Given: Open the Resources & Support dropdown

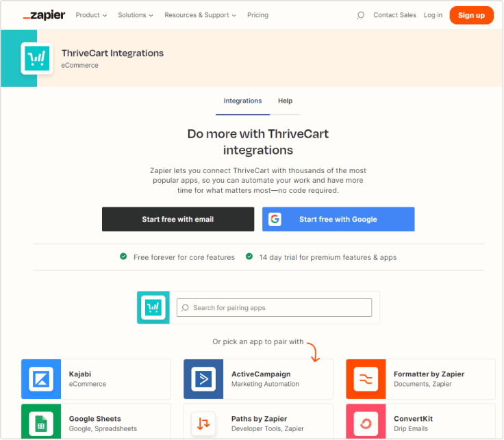Looking at the screenshot, I should tap(200, 15).
